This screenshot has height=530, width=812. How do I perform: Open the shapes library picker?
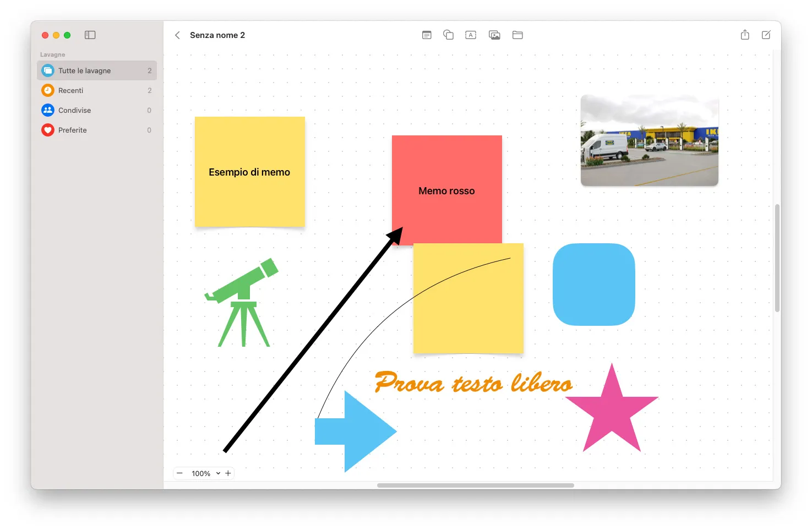[448, 35]
